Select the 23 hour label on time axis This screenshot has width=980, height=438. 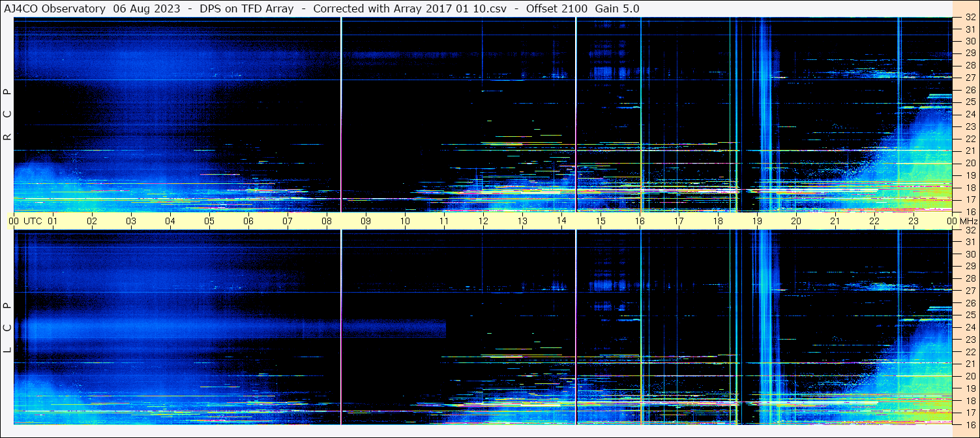point(913,221)
